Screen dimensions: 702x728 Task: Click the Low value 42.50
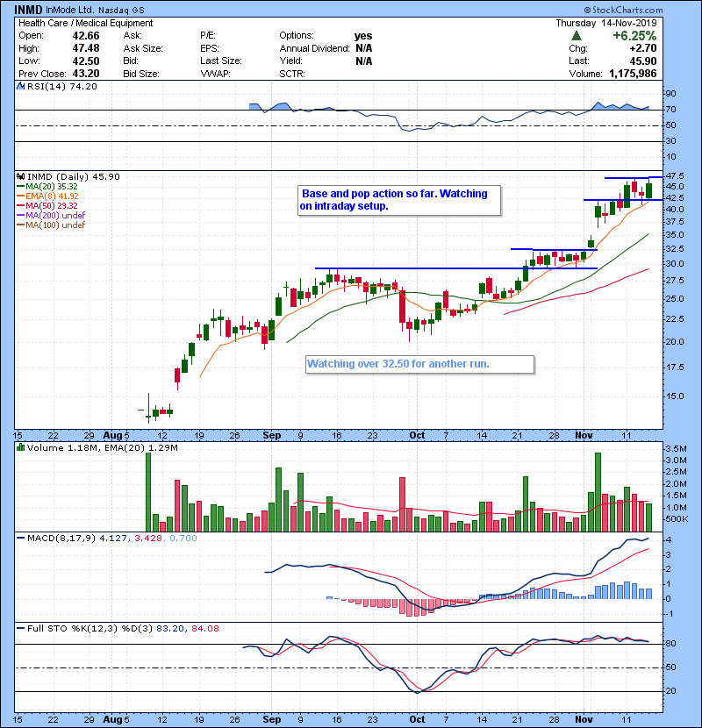pyautogui.click(x=86, y=61)
